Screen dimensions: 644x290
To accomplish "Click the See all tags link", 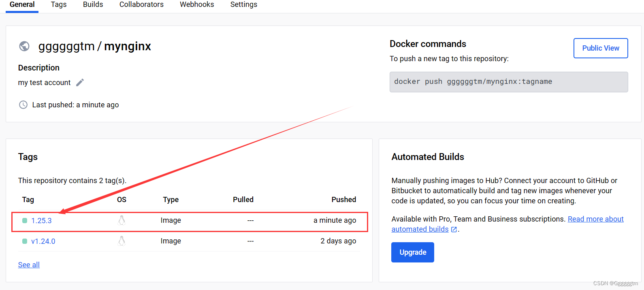I will (x=29, y=265).
